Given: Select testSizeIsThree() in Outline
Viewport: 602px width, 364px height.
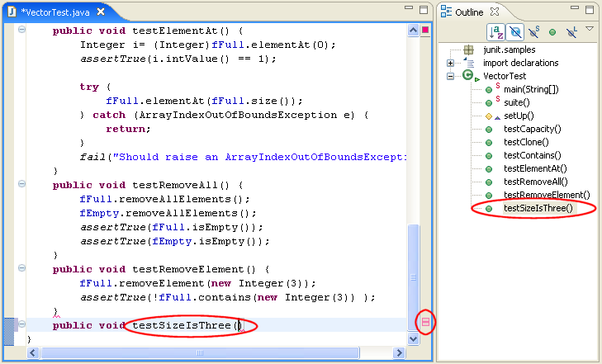Looking at the screenshot, I should [538, 208].
